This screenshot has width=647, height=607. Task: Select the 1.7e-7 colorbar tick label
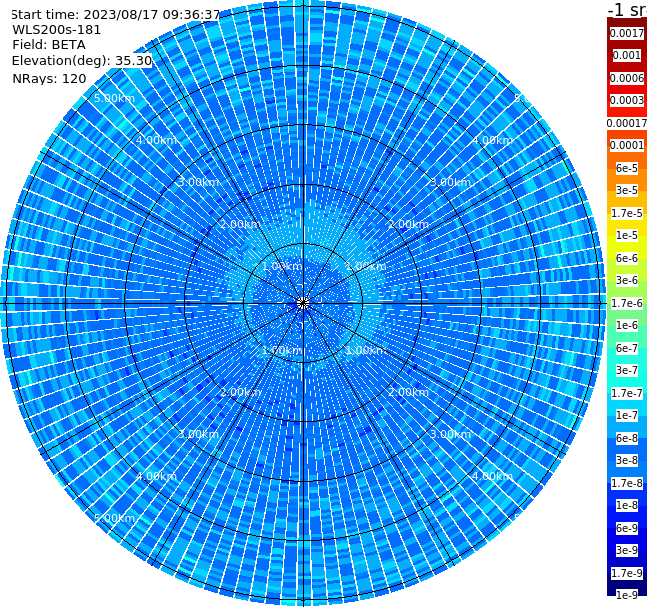tap(627, 393)
